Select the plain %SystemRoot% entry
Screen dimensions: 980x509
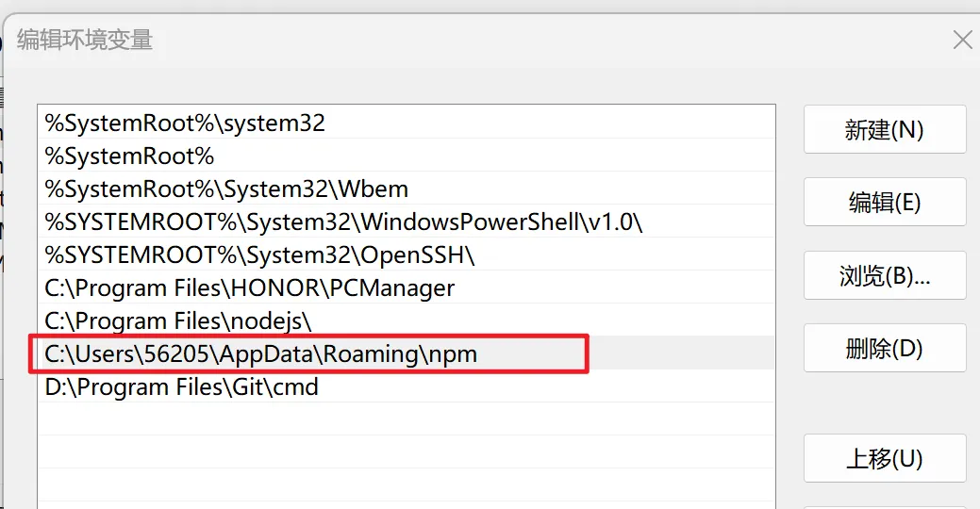(x=130, y=156)
